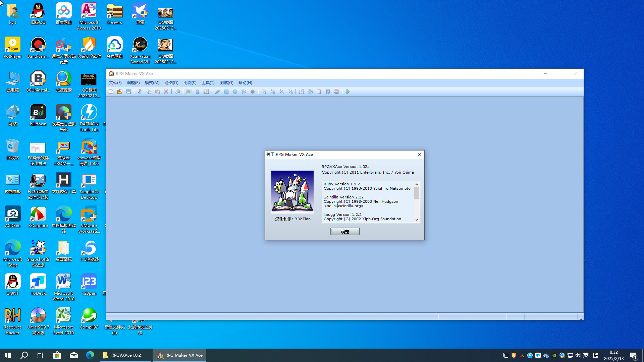644x362 pixels.
Task: Open the Database toolbar icon
Action: (x=302, y=92)
